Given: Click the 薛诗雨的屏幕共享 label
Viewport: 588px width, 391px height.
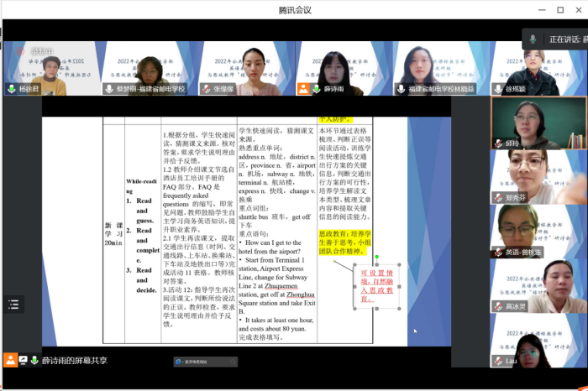Looking at the screenshot, I should pos(76,360).
